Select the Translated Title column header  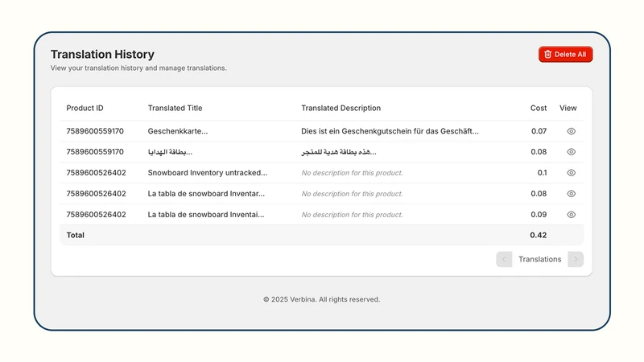coord(175,108)
